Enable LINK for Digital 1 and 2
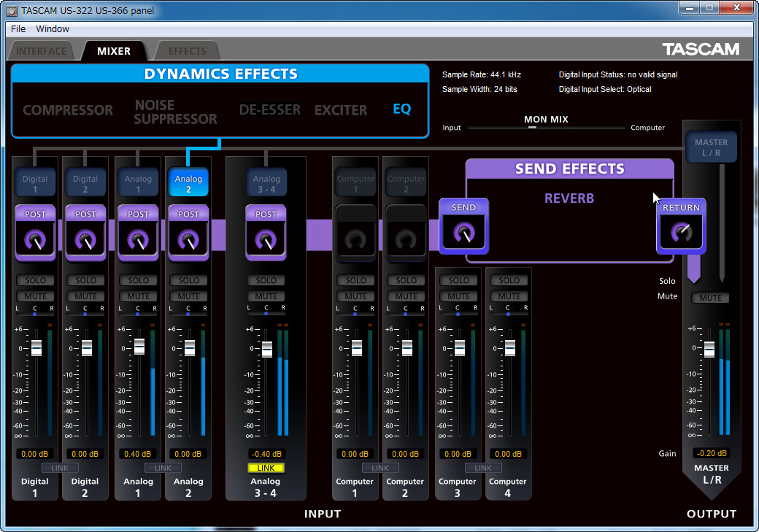759x532 pixels. 60,468
